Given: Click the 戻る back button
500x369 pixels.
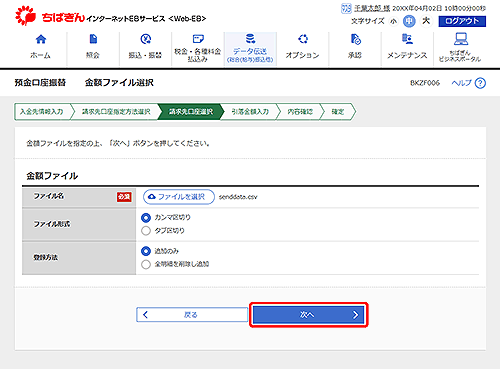Looking at the screenshot, I should click(x=192, y=315).
